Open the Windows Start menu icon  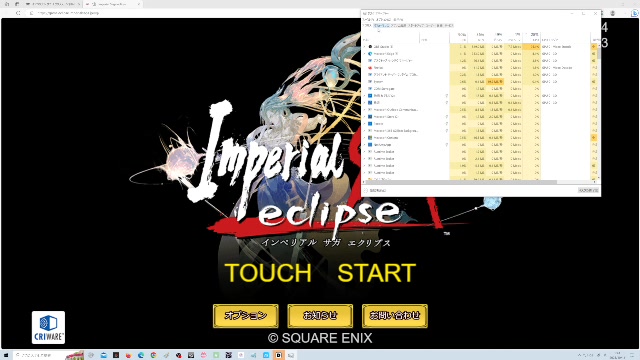pyautogui.click(x=6, y=355)
